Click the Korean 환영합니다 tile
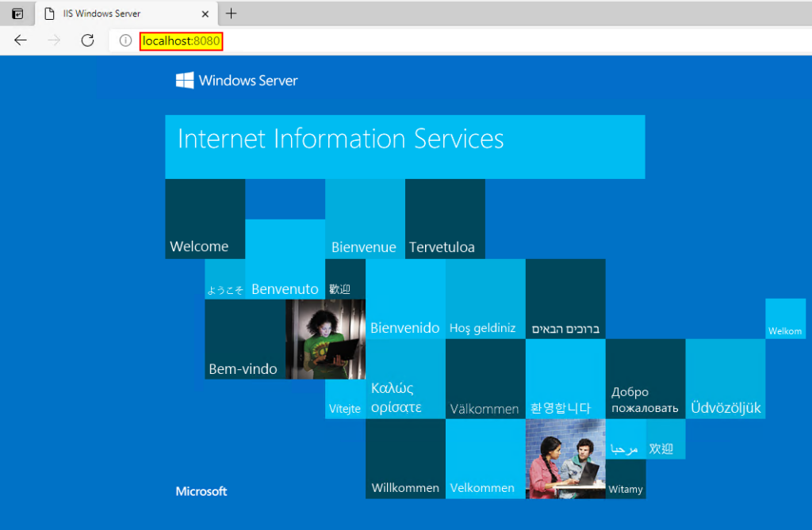The height and width of the screenshot is (530, 812). (x=565, y=379)
